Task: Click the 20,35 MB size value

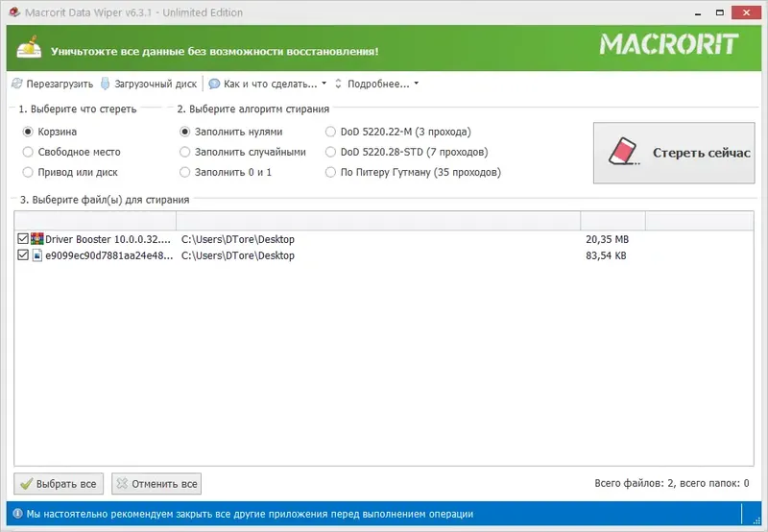Action: coord(607,239)
